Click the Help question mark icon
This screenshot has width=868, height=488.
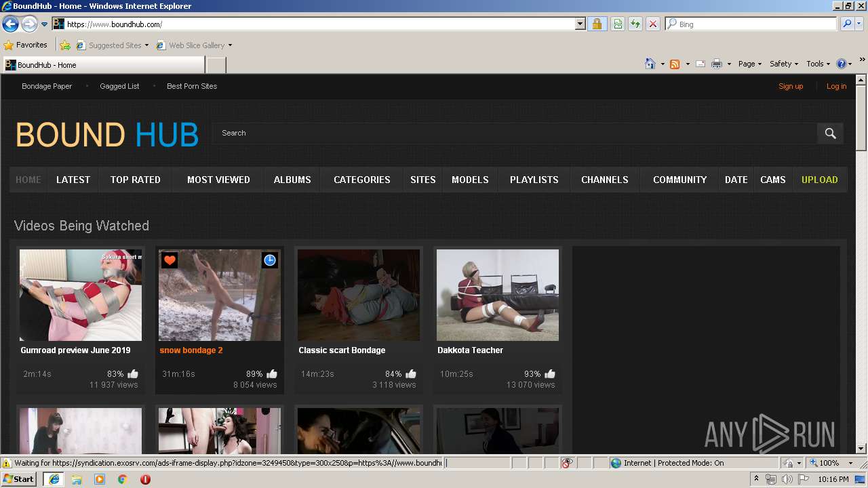[x=842, y=64]
